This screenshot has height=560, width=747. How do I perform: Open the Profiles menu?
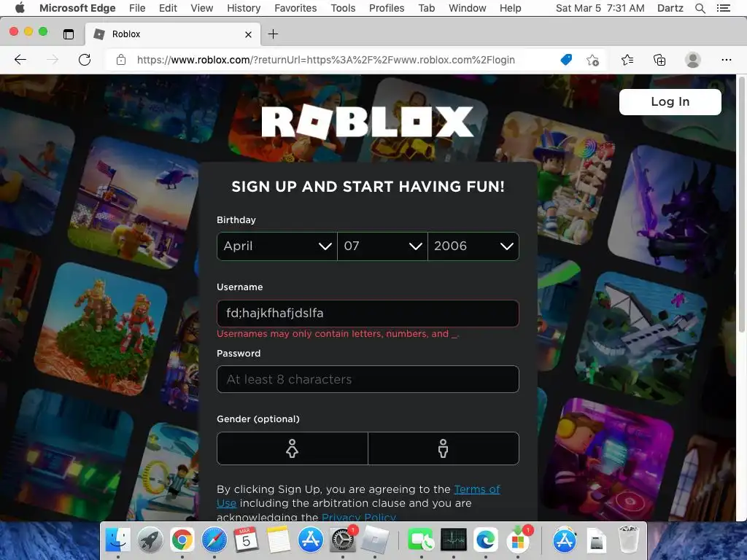[387, 8]
